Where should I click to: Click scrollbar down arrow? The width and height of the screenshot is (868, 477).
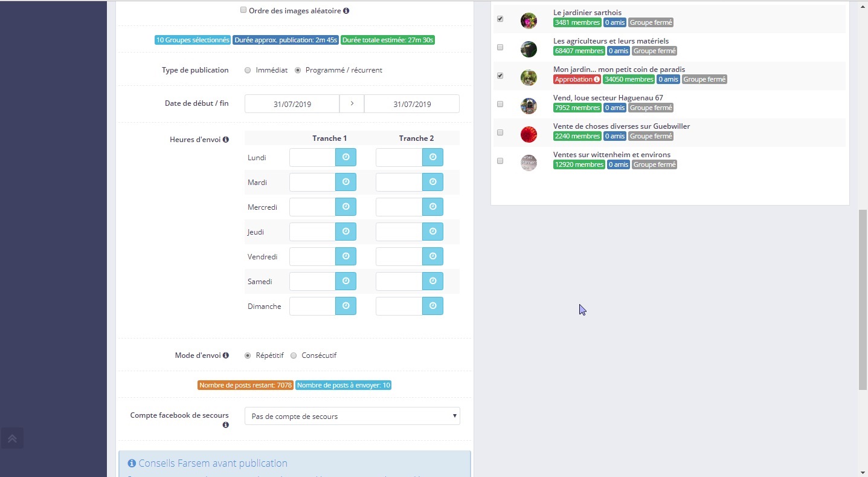pyautogui.click(x=863, y=472)
